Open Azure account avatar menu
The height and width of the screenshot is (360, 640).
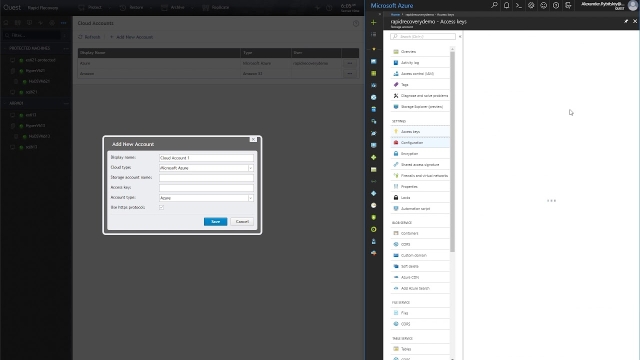[x=633, y=5]
